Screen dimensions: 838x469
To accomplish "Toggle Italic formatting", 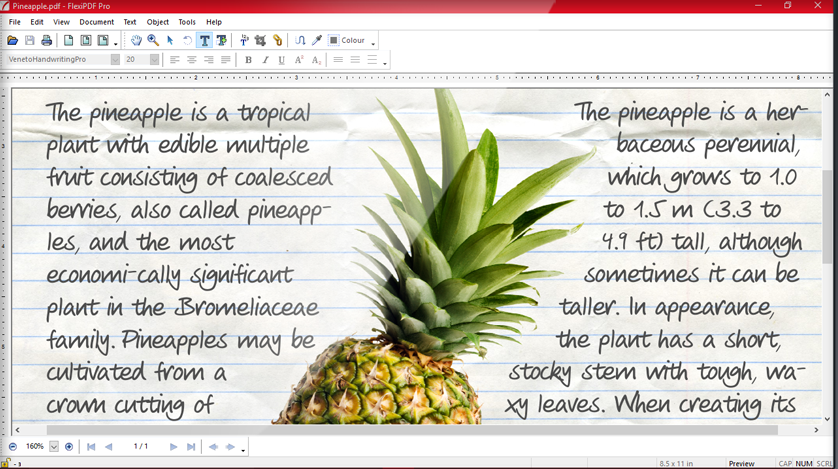I will tap(265, 60).
